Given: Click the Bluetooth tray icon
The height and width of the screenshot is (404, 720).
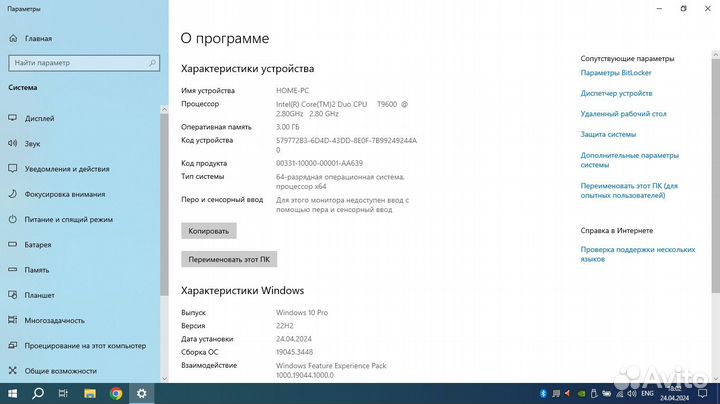Looking at the screenshot, I should click(x=543, y=393).
